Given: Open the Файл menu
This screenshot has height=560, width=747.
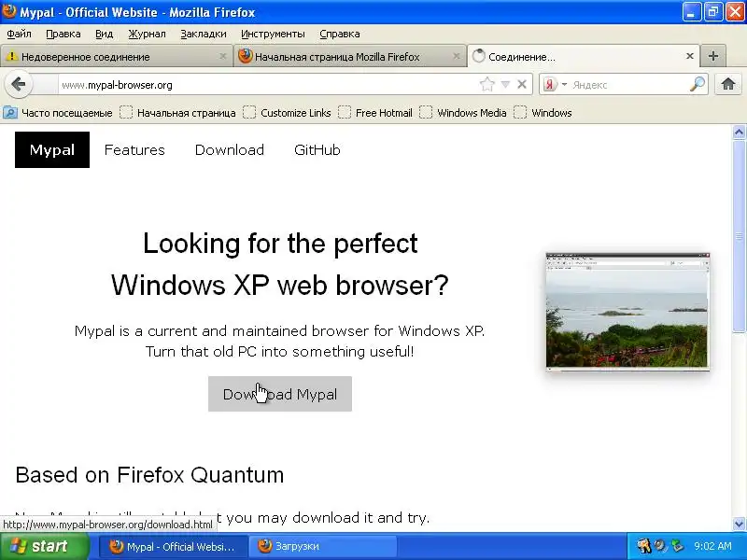Looking at the screenshot, I should [x=19, y=34].
